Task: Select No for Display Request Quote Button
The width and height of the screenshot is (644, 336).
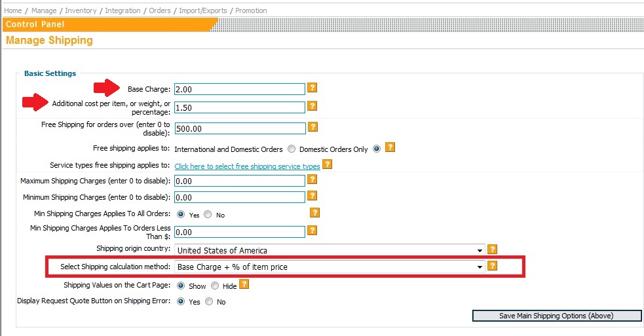Action: tap(209, 302)
